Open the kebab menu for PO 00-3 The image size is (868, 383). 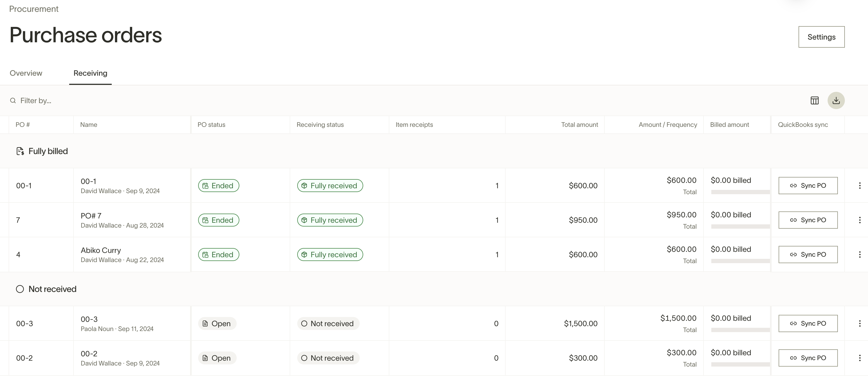860,323
